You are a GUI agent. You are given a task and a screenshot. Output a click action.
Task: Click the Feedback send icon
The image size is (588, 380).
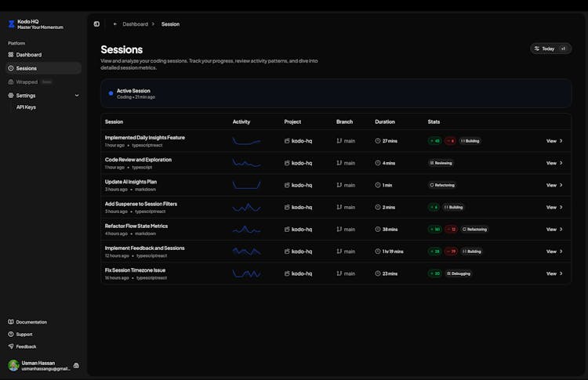(11, 346)
